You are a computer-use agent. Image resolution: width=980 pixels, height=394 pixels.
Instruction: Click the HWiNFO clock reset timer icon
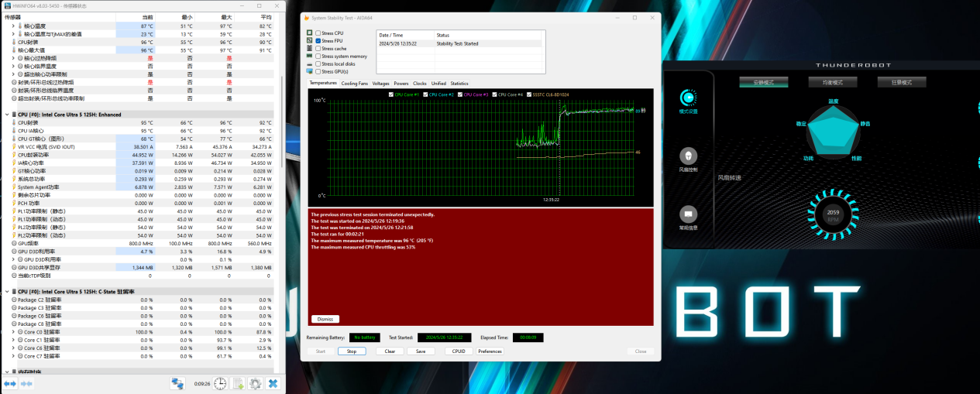(x=220, y=383)
